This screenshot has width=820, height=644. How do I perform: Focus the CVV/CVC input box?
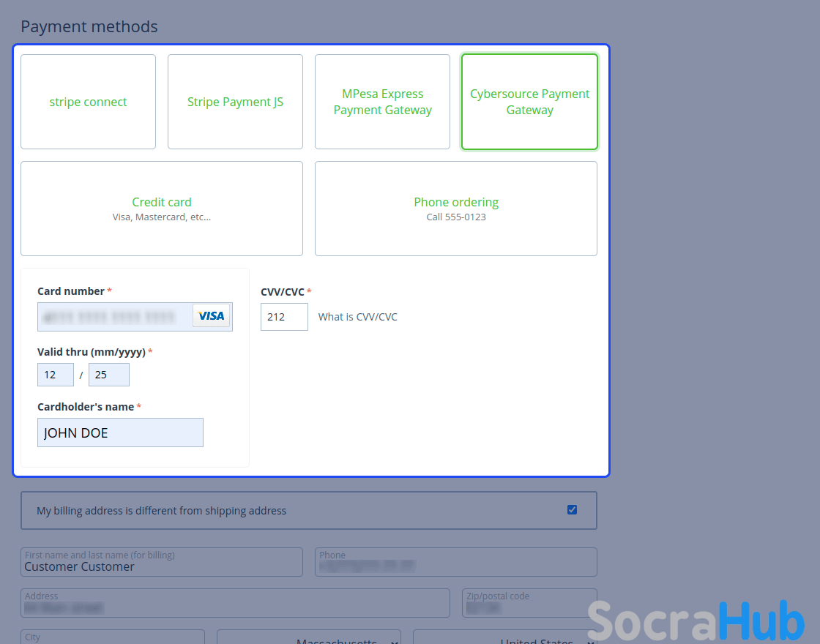pyautogui.click(x=284, y=317)
